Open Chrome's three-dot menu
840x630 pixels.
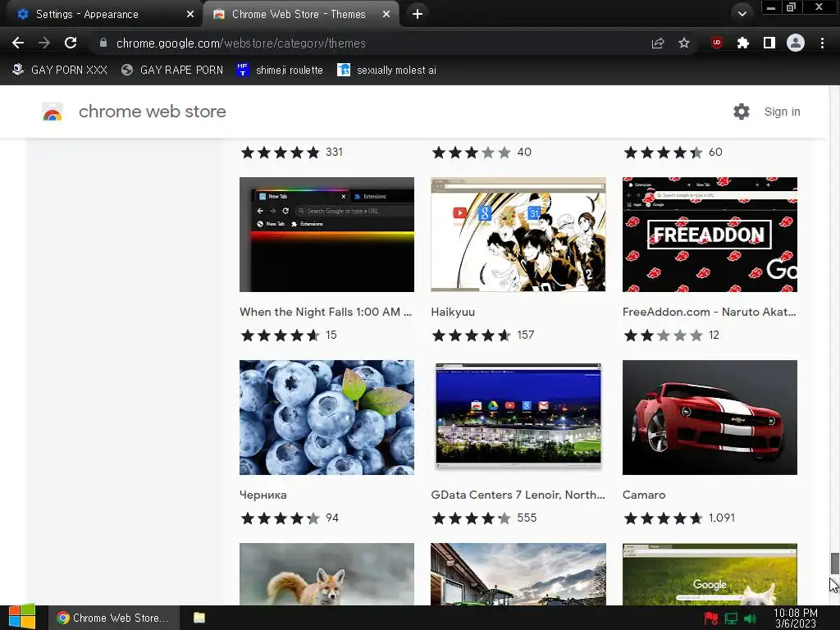click(822, 43)
